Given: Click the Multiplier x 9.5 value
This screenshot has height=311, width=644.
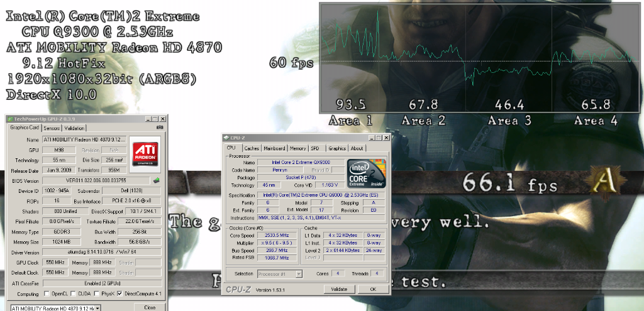Looking at the screenshot, I should 277,243.
